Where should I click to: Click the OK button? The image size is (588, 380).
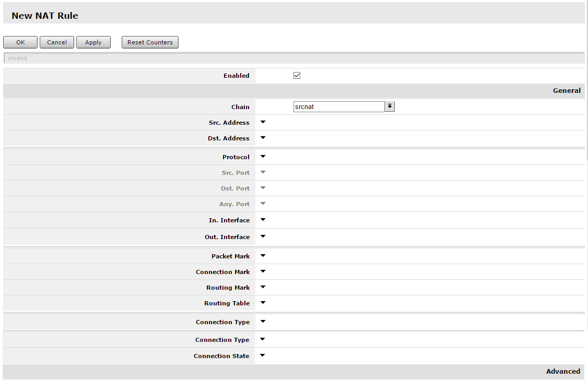[20, 42]
